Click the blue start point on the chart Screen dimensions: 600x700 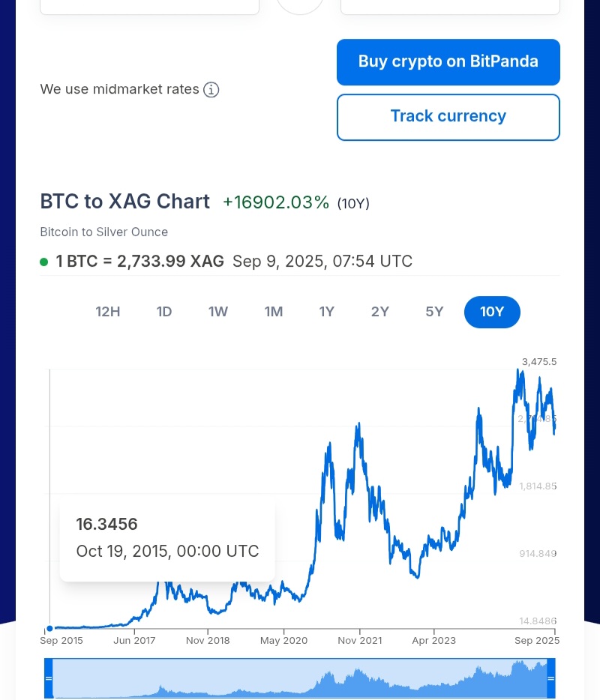click(50, 628)
